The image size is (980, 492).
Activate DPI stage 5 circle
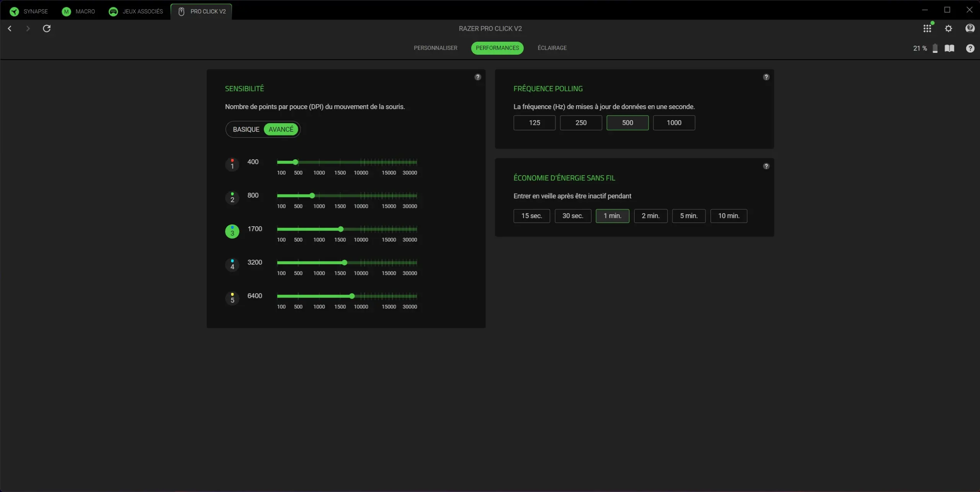[232, 298]
